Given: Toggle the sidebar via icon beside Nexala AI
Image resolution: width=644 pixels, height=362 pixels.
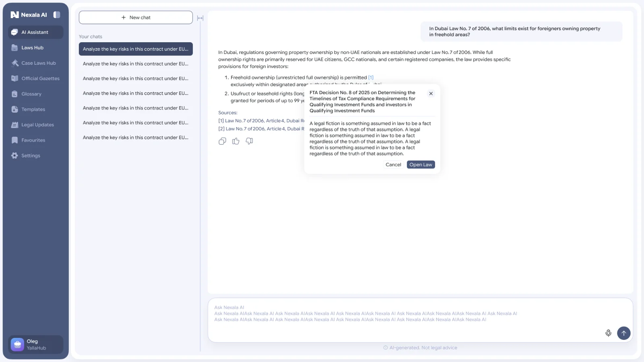Looking at the screenshot, I should [57, 15].
